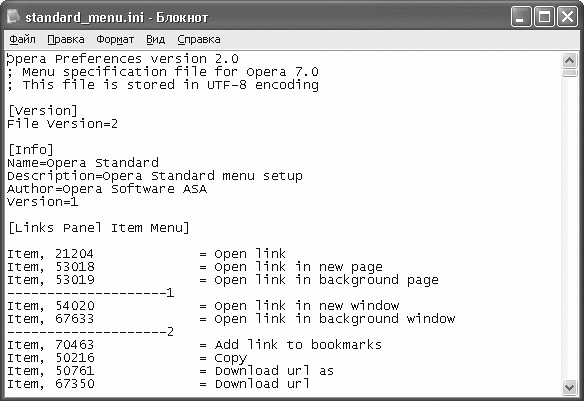Click the 'Download url as' line
Screen dimensions: 584x401
(x=170, y=371)
